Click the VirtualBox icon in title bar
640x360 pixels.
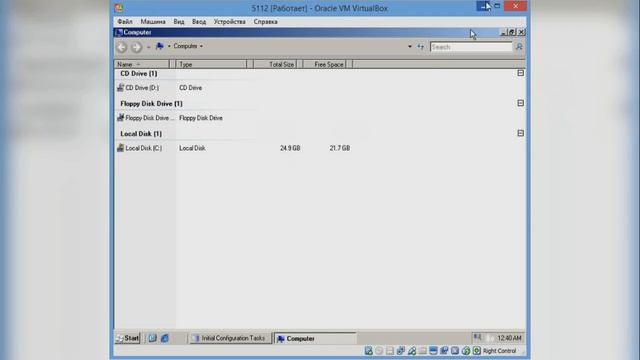(119, 8)
